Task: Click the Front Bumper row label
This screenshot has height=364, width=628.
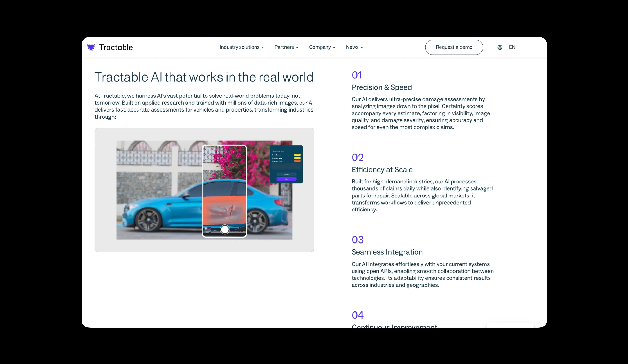Action: coord(277,155)
